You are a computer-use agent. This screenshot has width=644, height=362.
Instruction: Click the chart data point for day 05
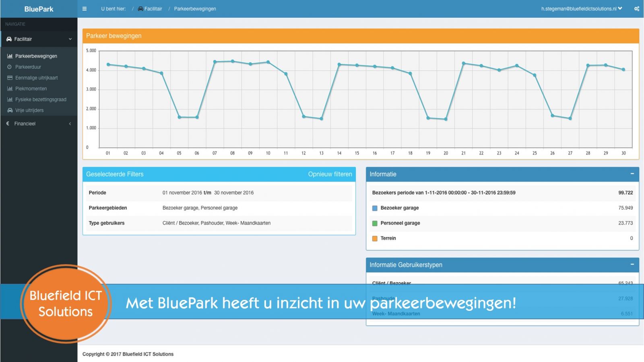pos(179,117)
